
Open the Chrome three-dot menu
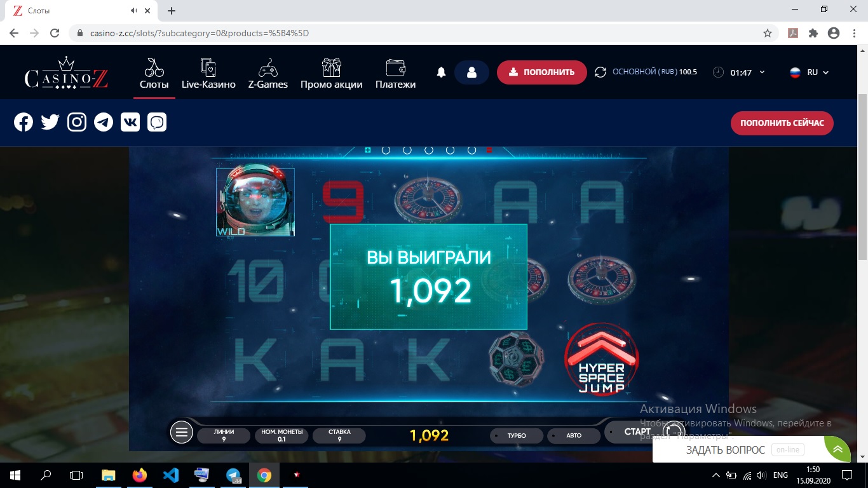pyautogui.click(x=854, y=33)
